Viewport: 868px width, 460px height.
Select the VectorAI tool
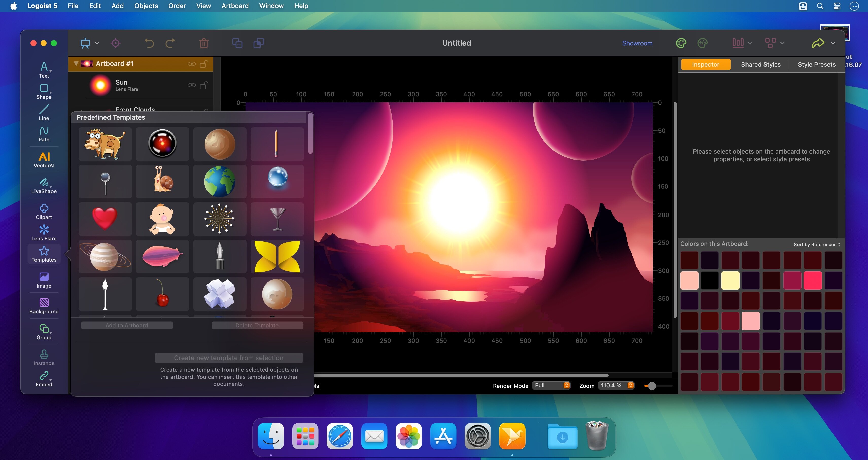pos(44,160)
